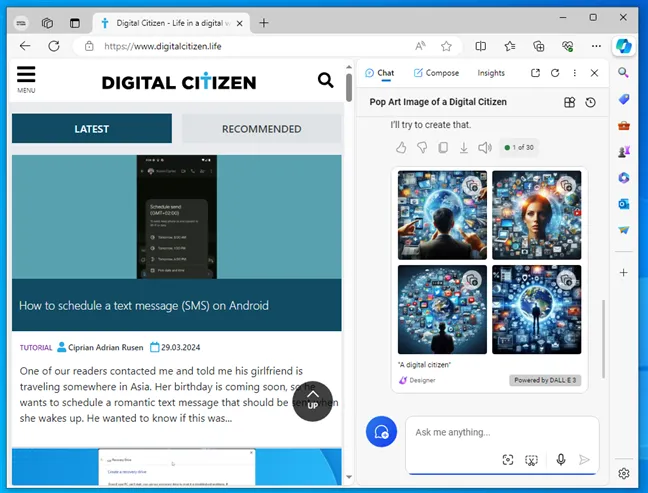Open Copilot pane more options

[x=574, y=73]
